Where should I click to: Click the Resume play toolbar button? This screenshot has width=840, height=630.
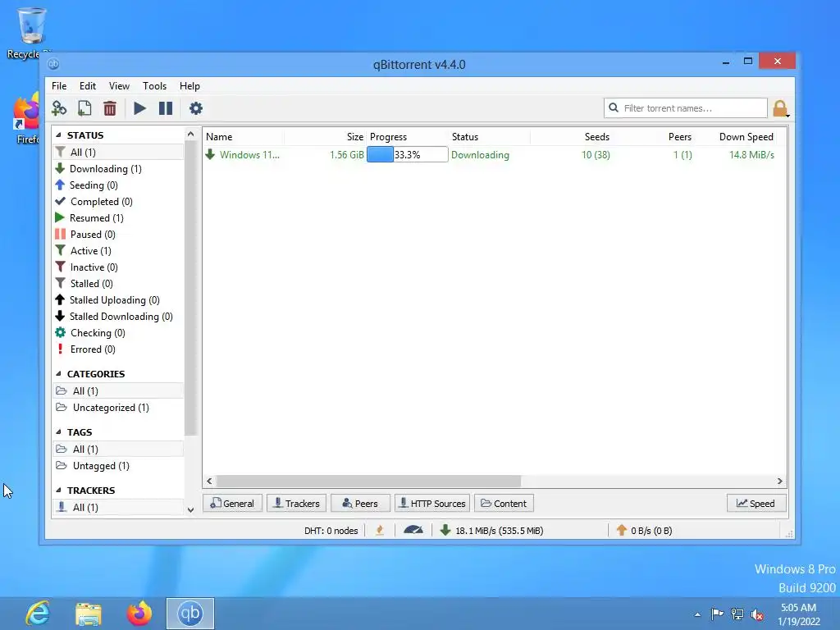[x=139, y=108]
